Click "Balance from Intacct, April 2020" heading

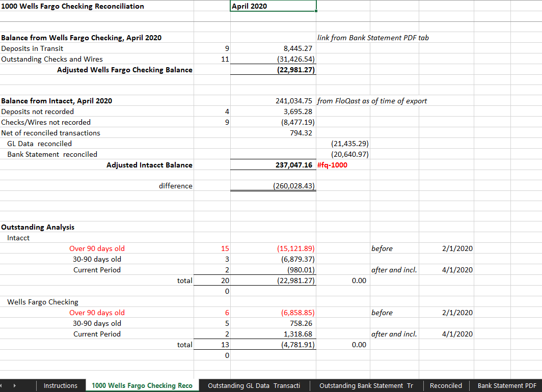coord(57,101)
